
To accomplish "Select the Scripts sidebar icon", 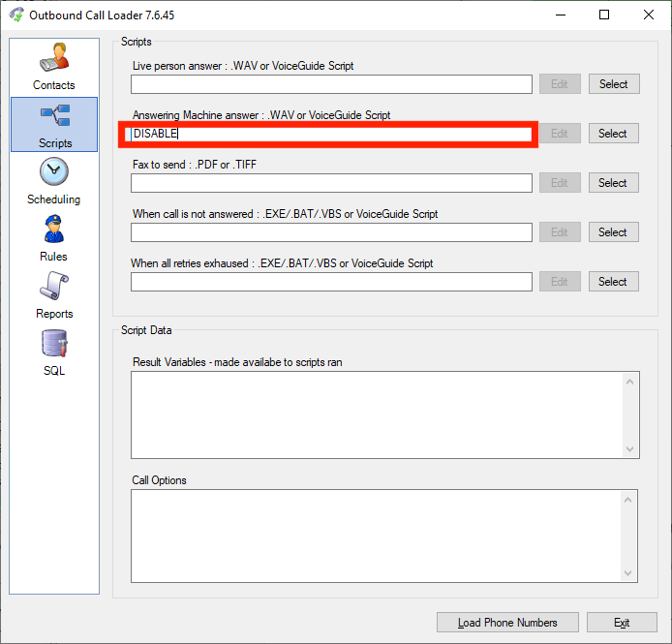I will click(55, 115).
